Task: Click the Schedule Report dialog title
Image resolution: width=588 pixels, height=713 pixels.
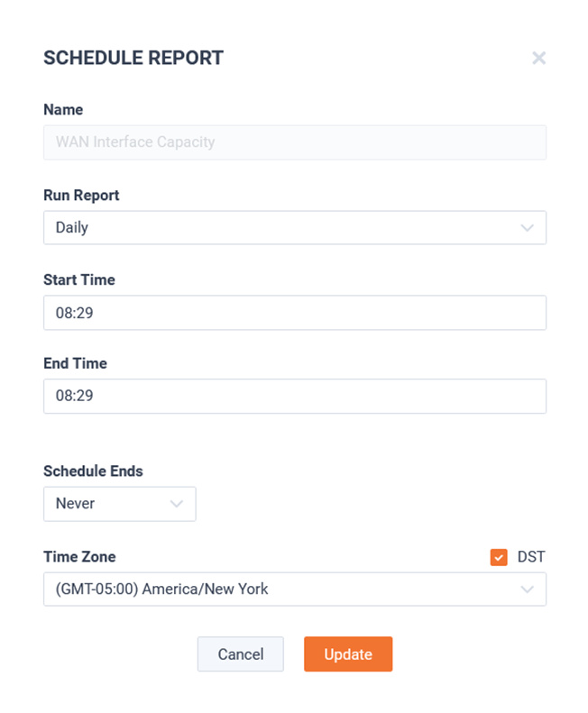Action: tap(133, 58)
